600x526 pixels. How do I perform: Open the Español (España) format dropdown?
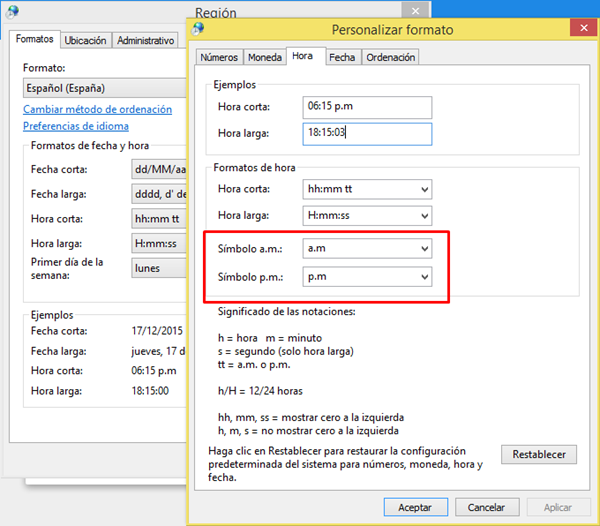(x=100, y=88)
